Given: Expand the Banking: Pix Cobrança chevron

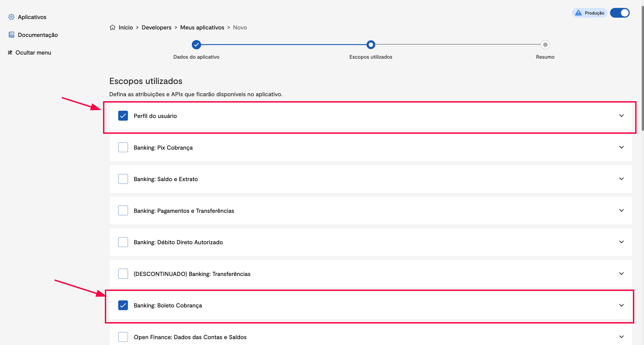Looking at the screenshot, I should 621,147.
